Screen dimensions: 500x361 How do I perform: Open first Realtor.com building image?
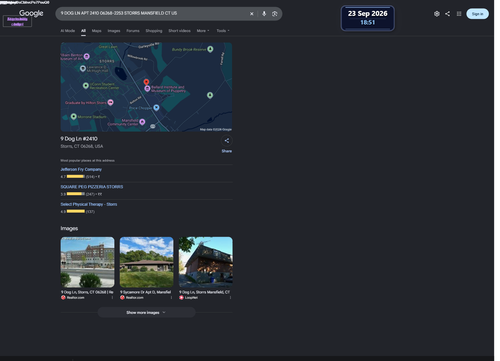[87, 262]
